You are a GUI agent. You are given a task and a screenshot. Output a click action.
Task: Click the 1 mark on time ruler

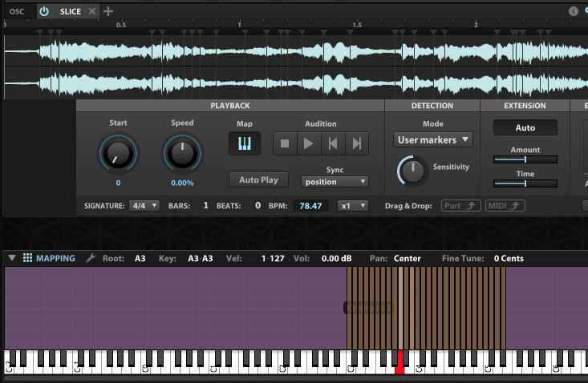(x=239, y=25)
